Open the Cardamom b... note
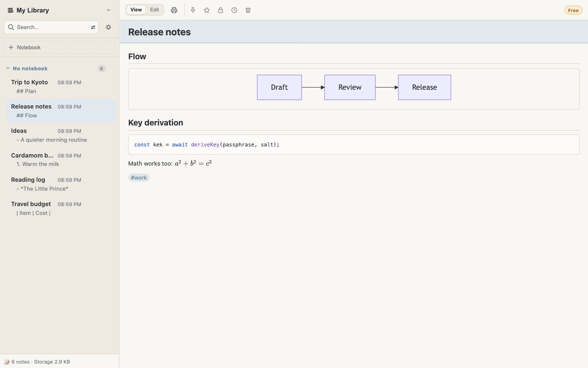Image resolution: width=588 pixels, height=368 pixels. click(x=61, y=160)
